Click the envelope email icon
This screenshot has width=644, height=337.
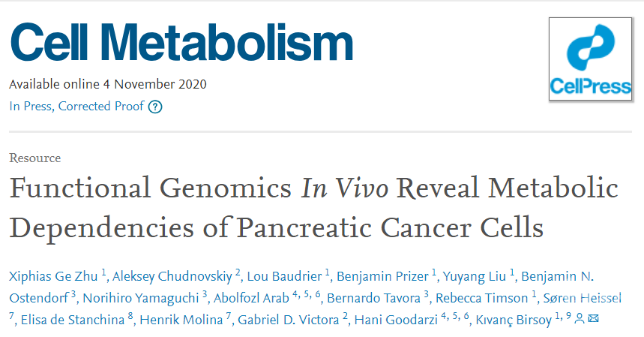click(x=594, y=319)
